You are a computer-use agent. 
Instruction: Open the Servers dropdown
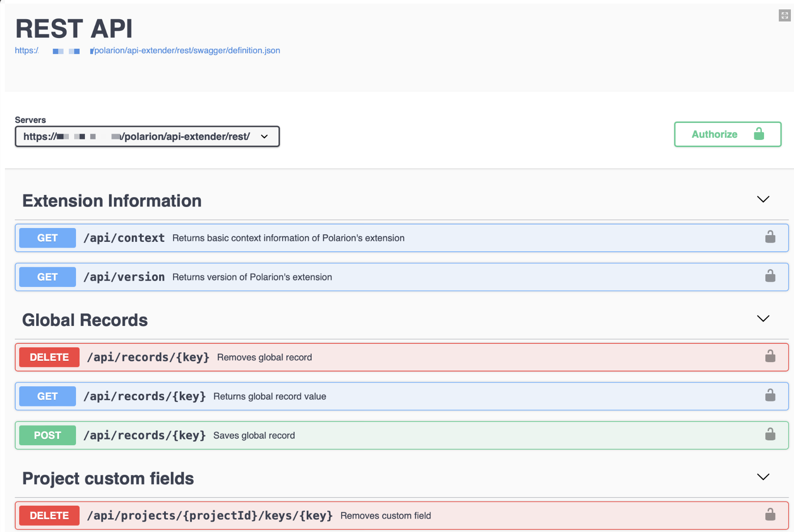(x=147, y=136)
